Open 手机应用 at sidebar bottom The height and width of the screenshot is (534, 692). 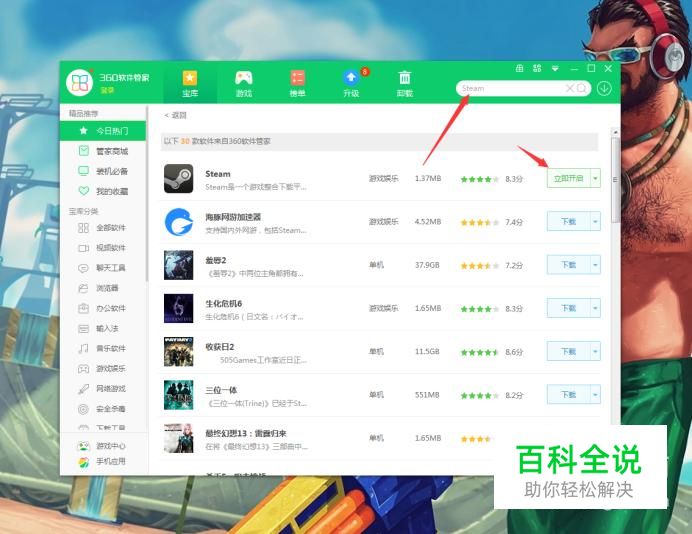[x=103, y=462]
